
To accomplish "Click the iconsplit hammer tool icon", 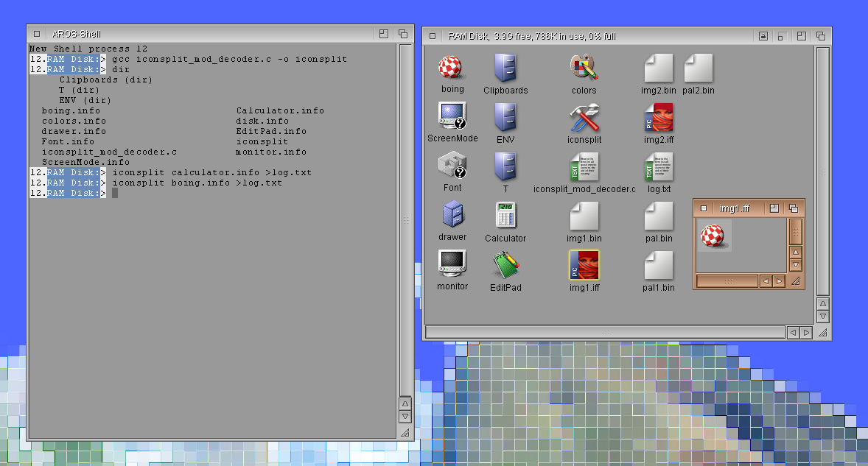I will [584, 118].
